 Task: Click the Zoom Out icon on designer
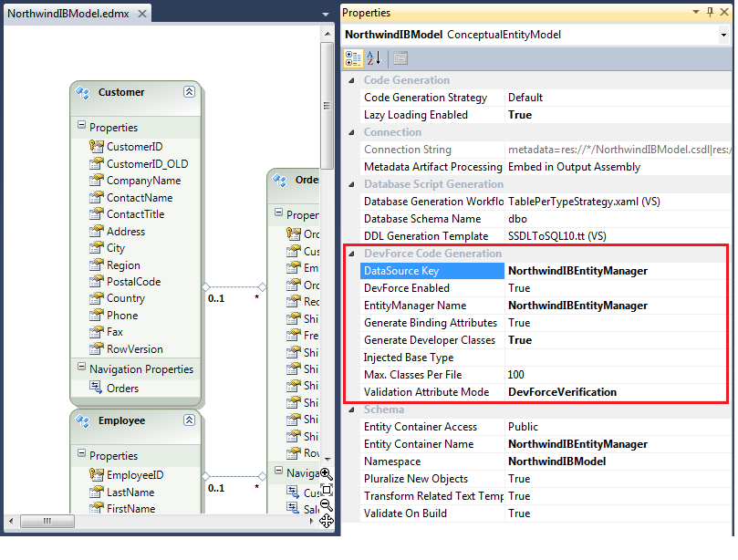(x=327, y=506)
